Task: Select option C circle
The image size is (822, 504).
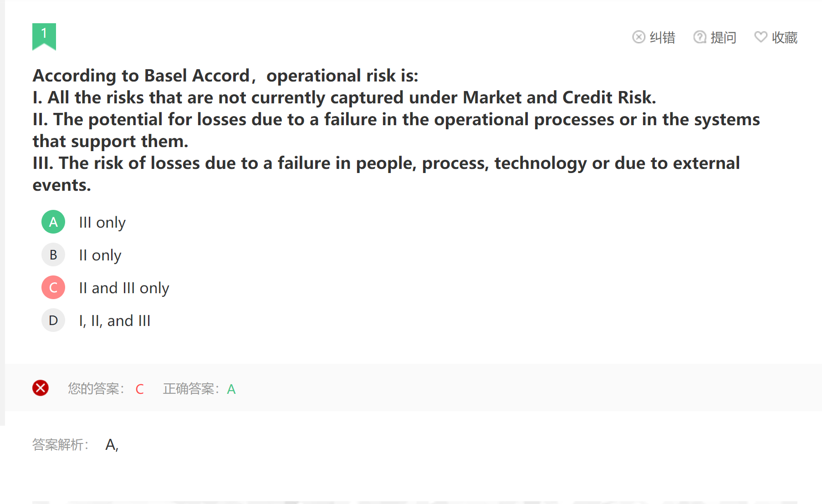Action: coord(53,287)
